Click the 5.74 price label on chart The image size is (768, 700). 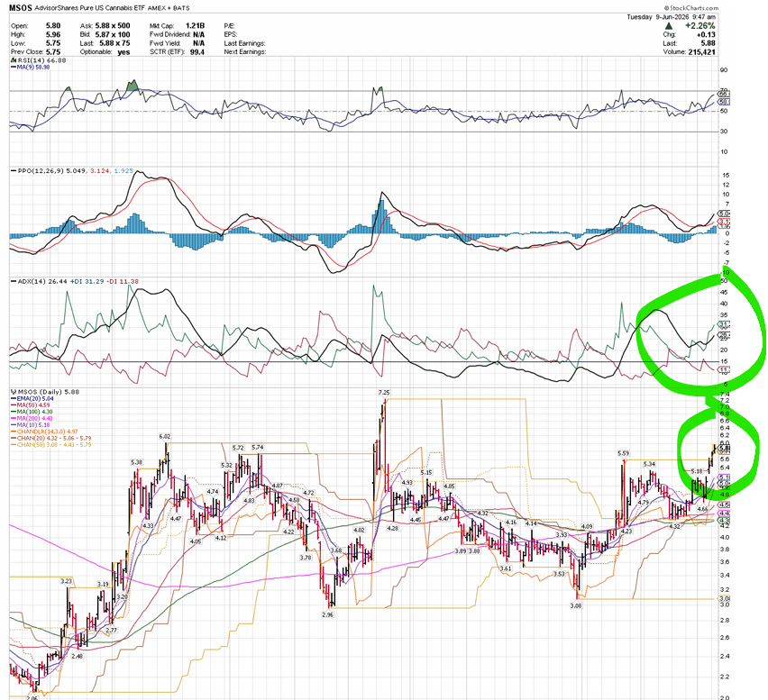(x=257, y=448)
